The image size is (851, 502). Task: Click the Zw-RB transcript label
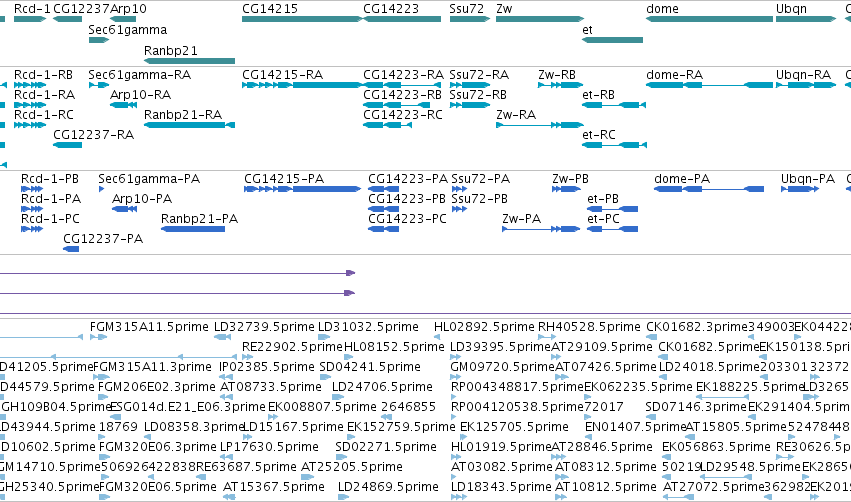tap(557, 74)
